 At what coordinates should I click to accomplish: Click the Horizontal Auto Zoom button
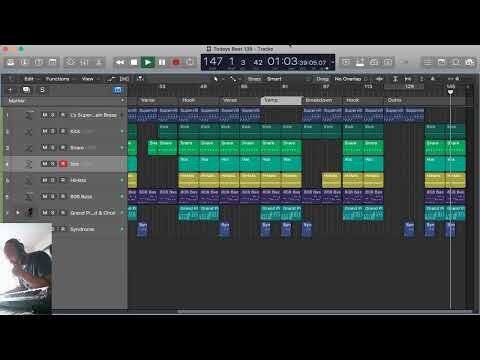408,79
